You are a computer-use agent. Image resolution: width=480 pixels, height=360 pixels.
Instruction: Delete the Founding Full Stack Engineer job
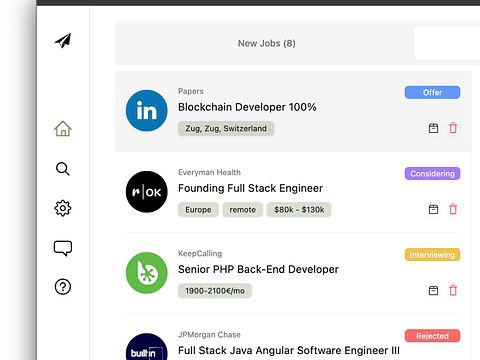click(453, 209)
